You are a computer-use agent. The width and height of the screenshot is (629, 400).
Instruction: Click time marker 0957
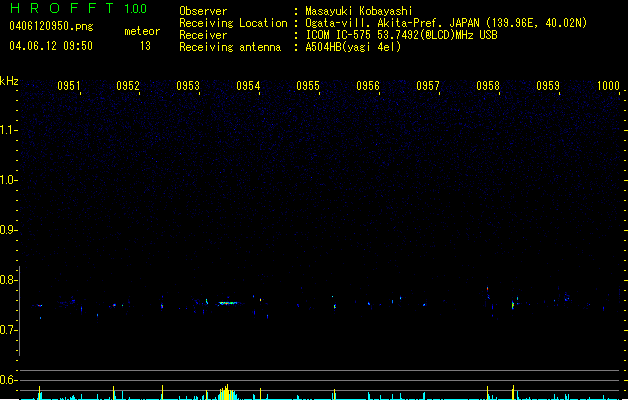[x=428, y=86]
